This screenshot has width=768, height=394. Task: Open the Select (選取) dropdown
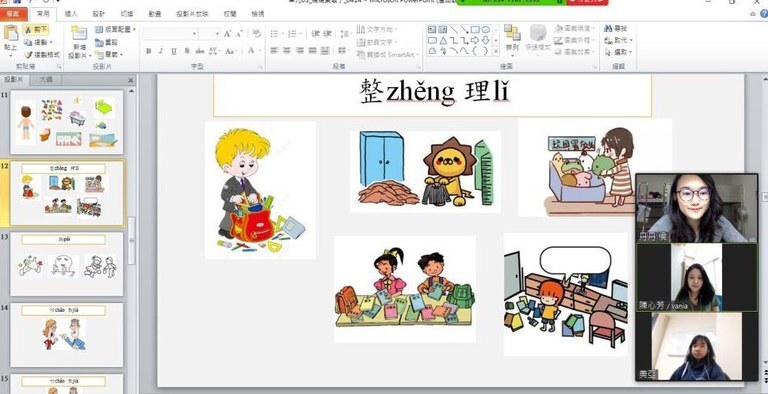tap(619, 52)
